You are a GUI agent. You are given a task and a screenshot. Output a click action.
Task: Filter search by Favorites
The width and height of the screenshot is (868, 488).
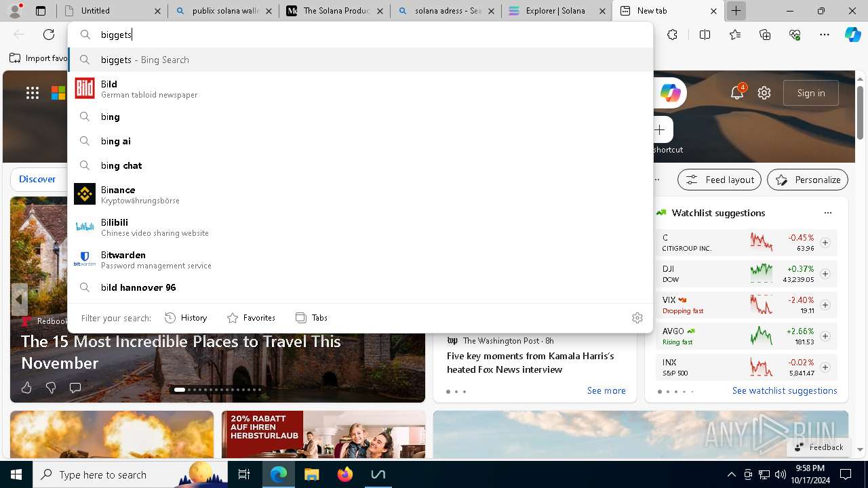click(x=251, y=318)
